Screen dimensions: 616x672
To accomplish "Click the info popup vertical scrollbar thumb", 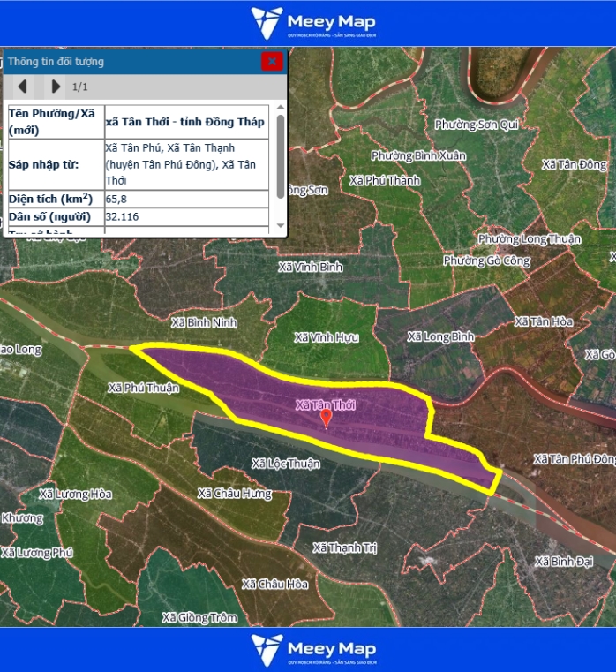I will [281, 155].
